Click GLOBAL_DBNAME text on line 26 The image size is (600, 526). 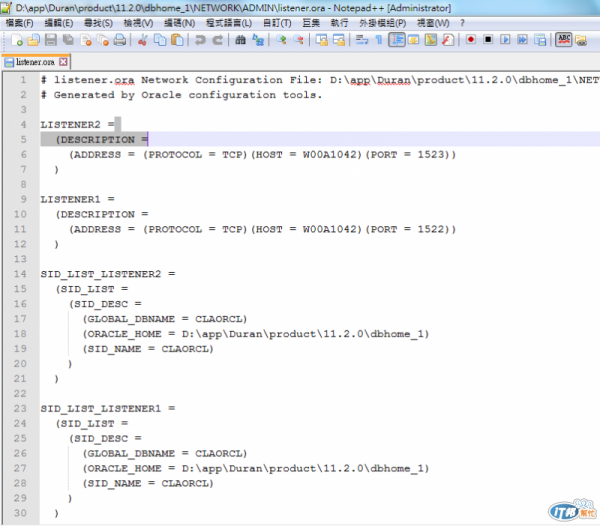(x=131, y=453)
